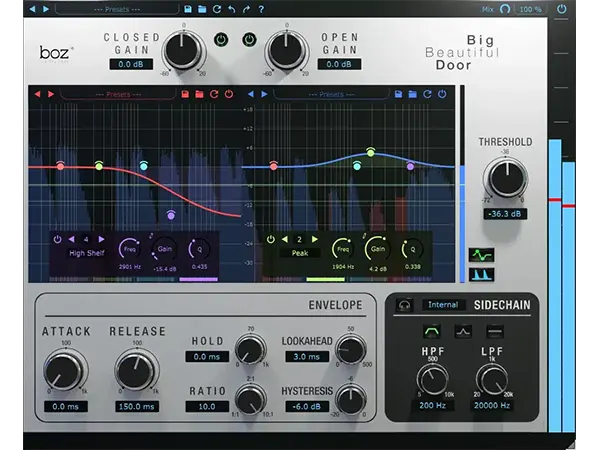Toggle the plugin bypass power button top right
Screen dimensions: 600x450
point(561,9)
